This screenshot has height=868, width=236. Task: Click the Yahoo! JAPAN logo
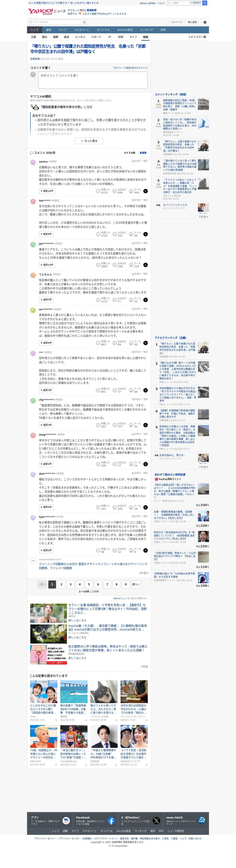[40, 12]
